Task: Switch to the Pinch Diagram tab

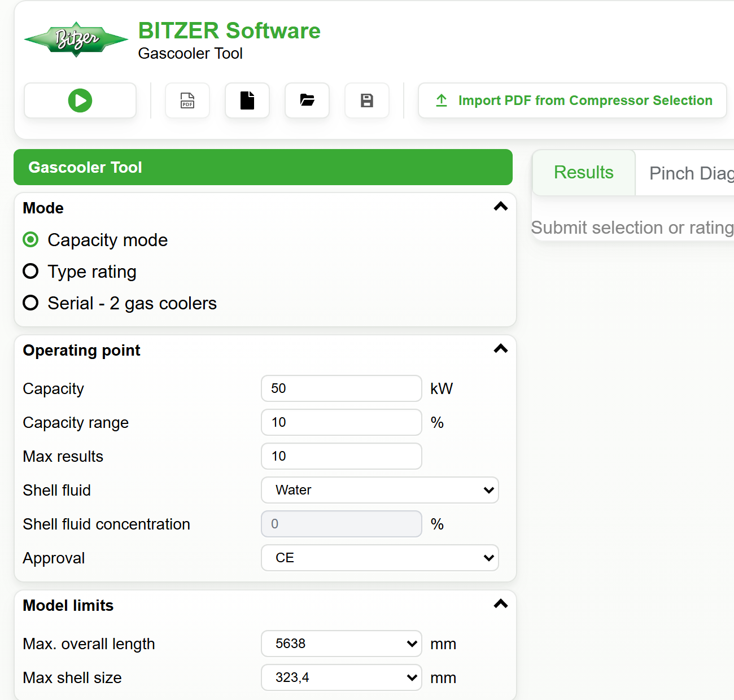Action: (685, 173)
